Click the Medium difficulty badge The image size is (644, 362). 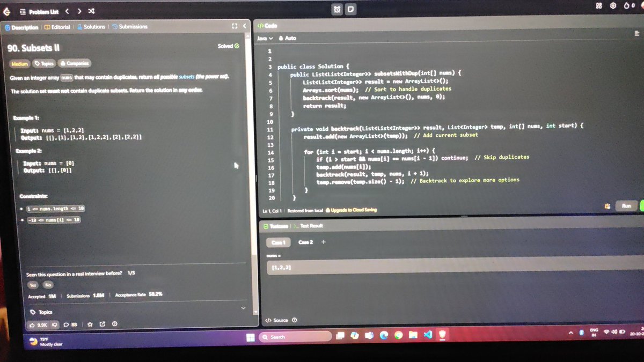tap(19, 64)
